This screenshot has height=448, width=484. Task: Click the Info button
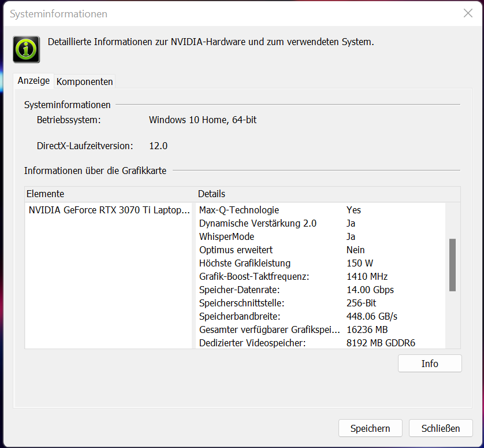(430, 364)
